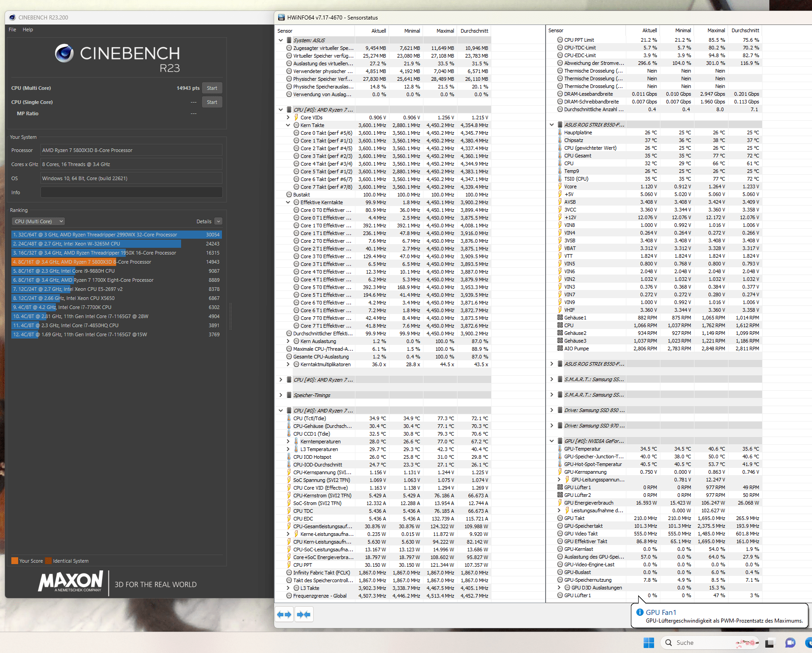The height and width of the screenshot is (653, 812).
Task: Expand the Kern Auslastung row
Action: (x=288, y=341)
